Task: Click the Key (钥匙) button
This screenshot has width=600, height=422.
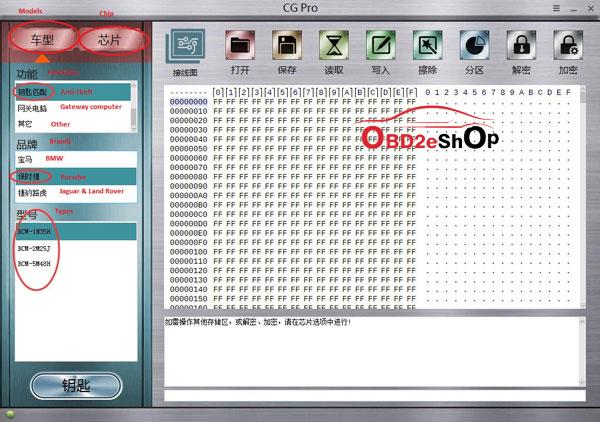Action: (x=76, y=386)
